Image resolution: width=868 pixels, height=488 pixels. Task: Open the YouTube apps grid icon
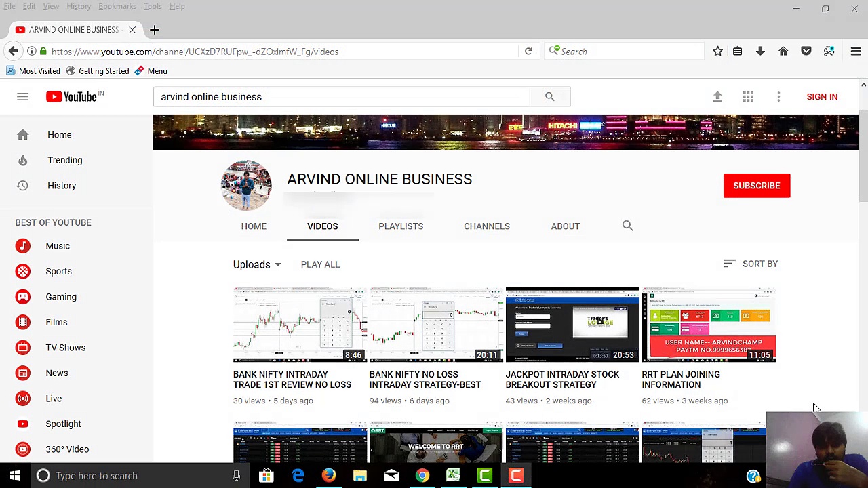point(748,97)
